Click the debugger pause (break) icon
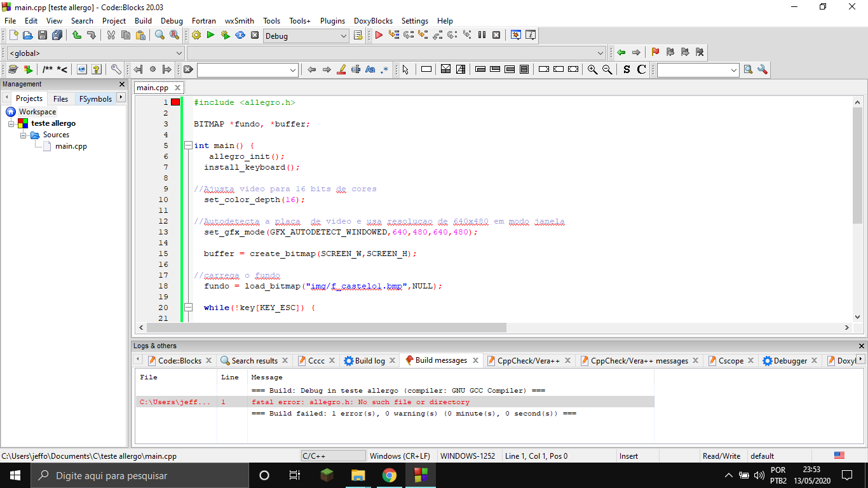Viewport: 868px width, 488px height. [x=482, y=36]
